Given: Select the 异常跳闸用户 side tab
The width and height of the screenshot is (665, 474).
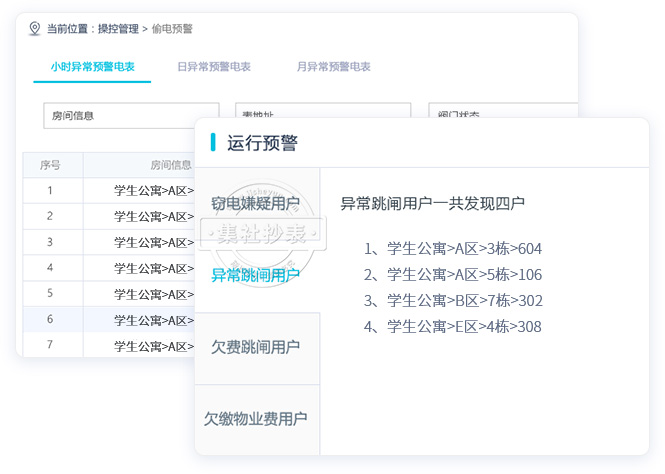Looking at the screenshot, I should 256,275.
